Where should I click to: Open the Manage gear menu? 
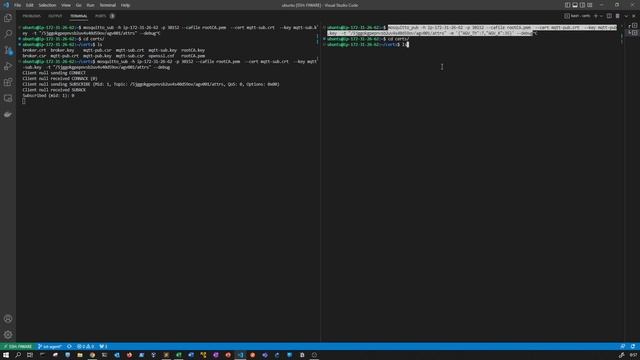pos(8,335)
